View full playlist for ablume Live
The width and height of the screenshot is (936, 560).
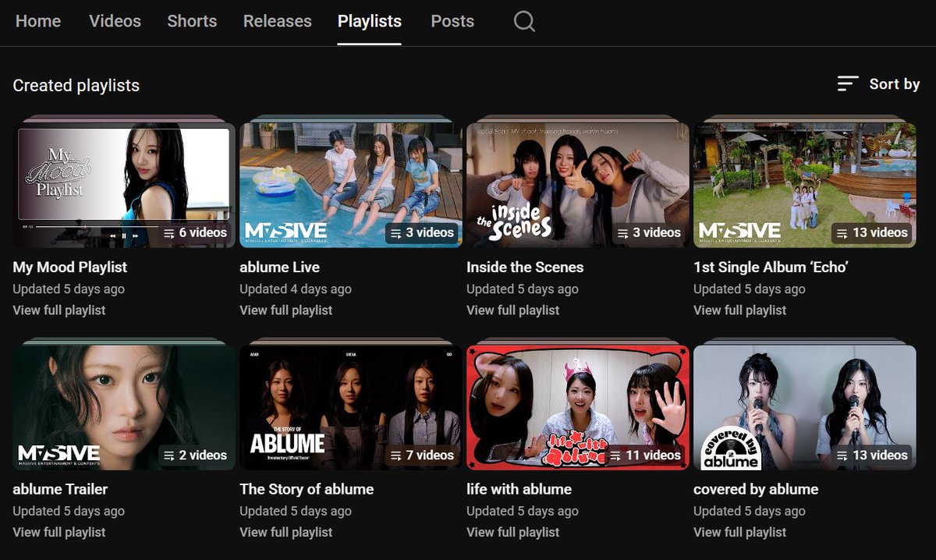coord(286,310)
